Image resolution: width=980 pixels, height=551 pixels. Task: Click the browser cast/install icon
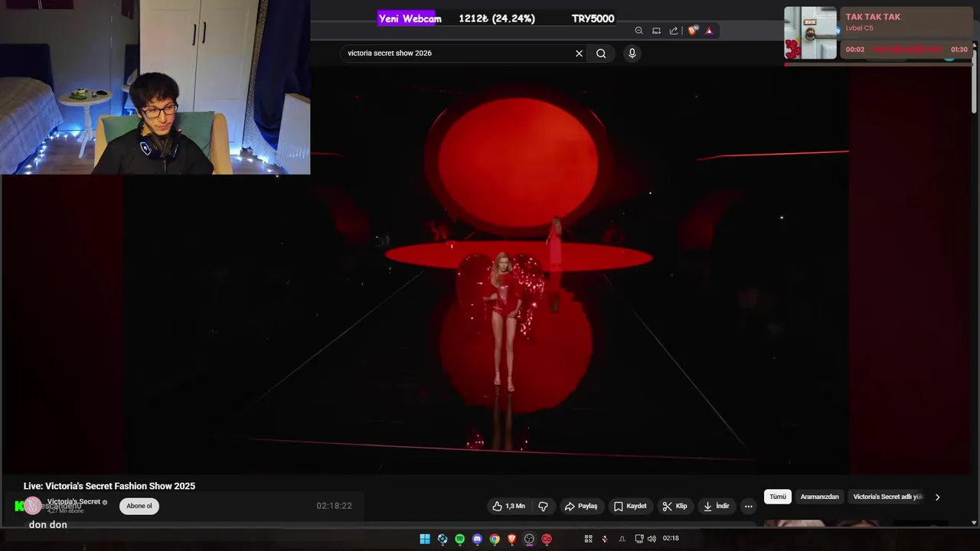click(x=656, y=31)
